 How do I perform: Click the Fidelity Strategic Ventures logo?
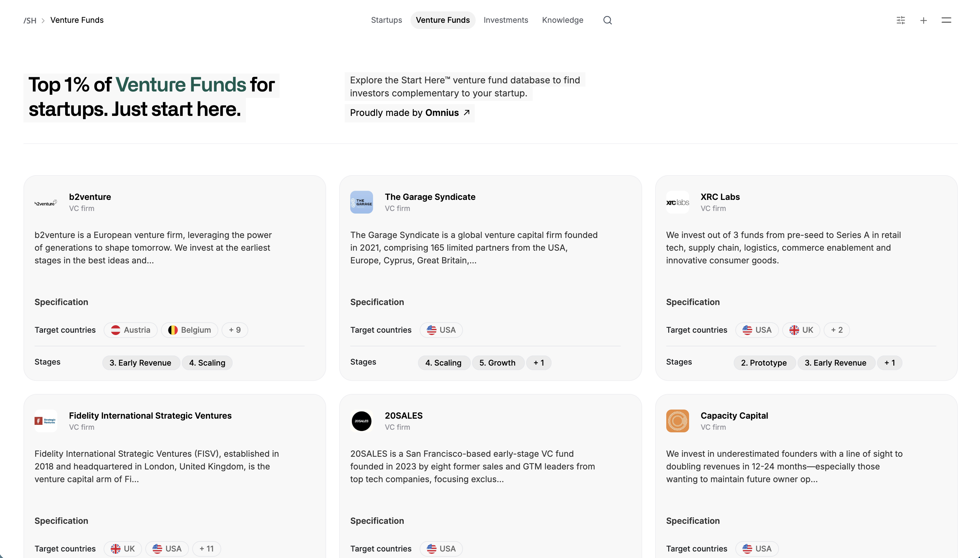click(46, 421)
